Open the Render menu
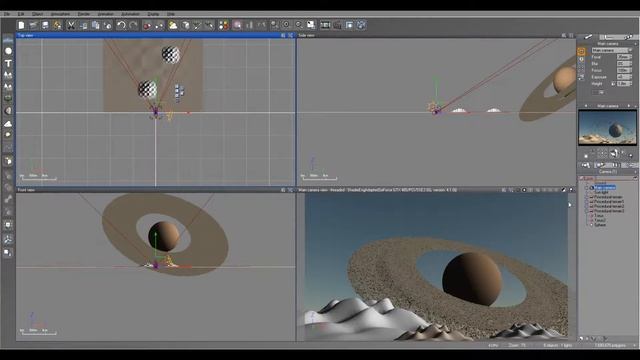640x360 pixels. tap(84, 14)
